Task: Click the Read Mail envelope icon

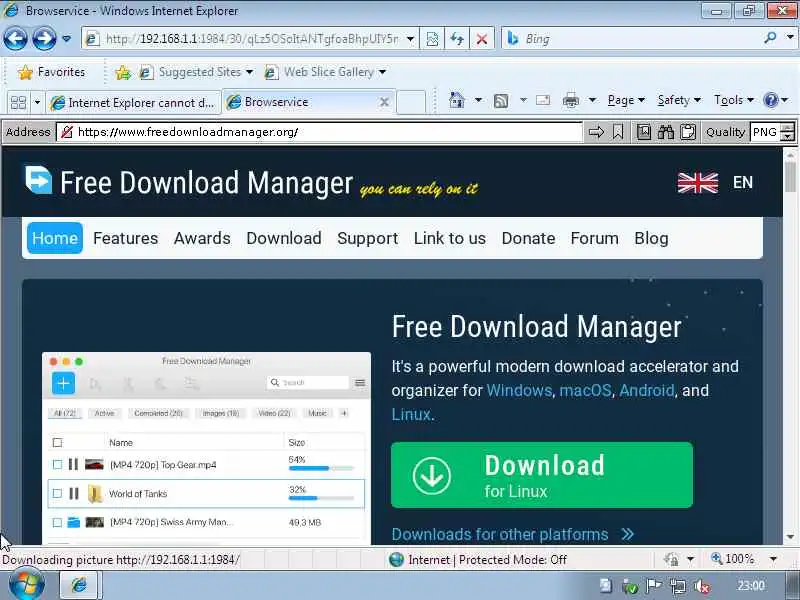Action: pos(543,100)
